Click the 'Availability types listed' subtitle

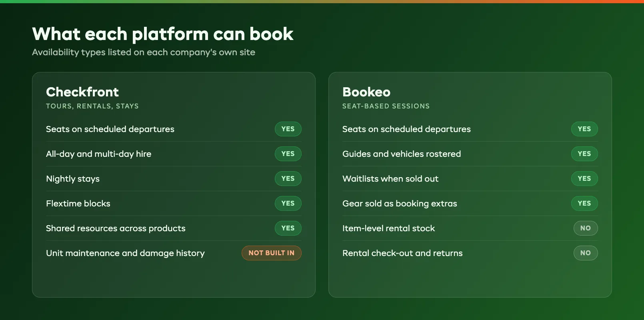click(x=144, y=52)
